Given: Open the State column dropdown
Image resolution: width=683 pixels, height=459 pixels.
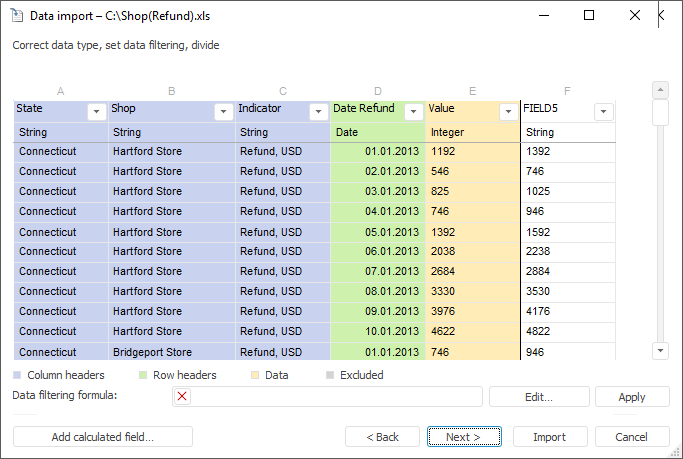Looking at the screenshot, I should click(x=97, y=112).
